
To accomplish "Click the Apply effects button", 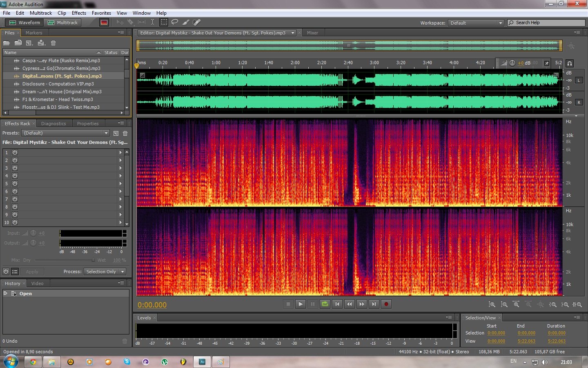I will pos(32,272).
